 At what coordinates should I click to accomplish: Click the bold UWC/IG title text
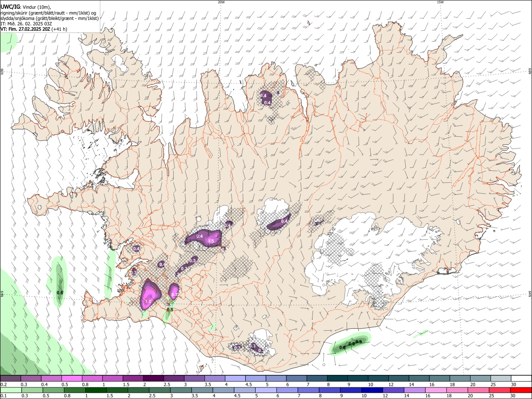10,7
